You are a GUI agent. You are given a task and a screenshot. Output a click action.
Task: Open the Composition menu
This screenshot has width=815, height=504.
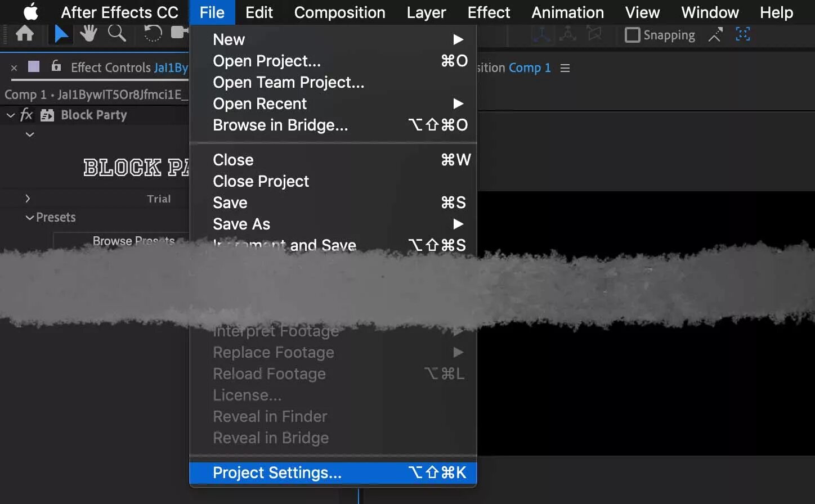click(x=339, y=12)
